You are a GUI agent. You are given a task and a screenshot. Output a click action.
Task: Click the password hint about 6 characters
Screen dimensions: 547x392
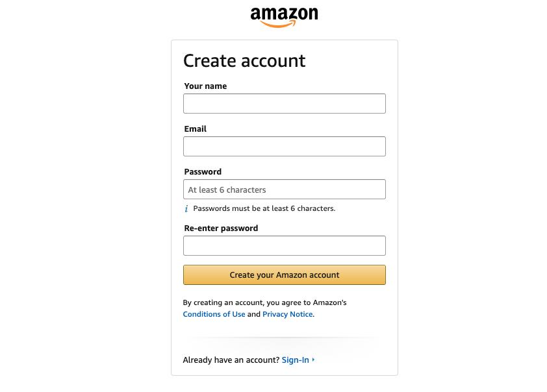[264, 208]
